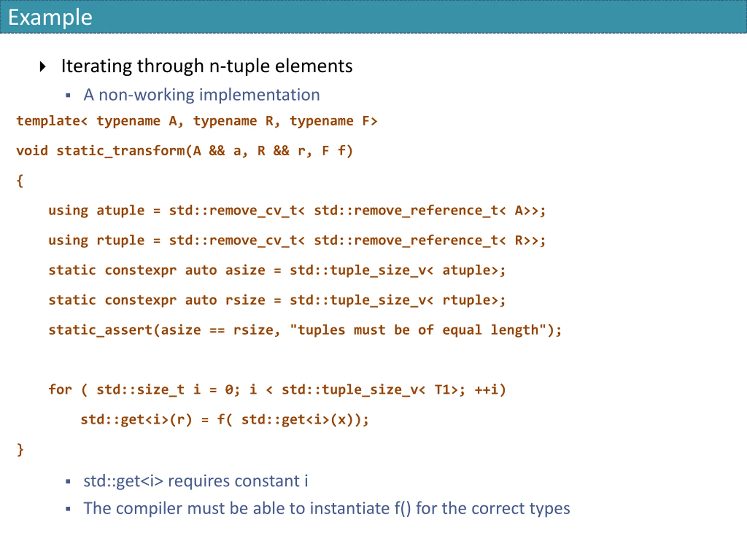
Task: Click the A non-working implementation text
Action: 202,95
